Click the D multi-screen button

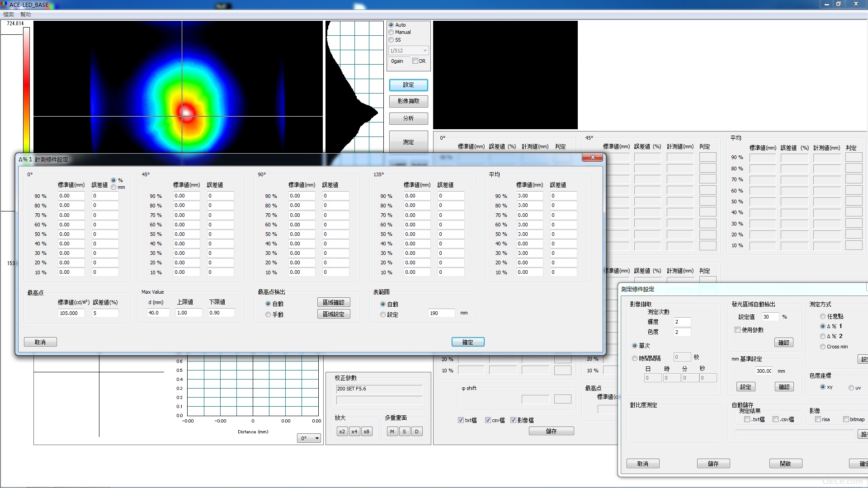coord(416,432)
